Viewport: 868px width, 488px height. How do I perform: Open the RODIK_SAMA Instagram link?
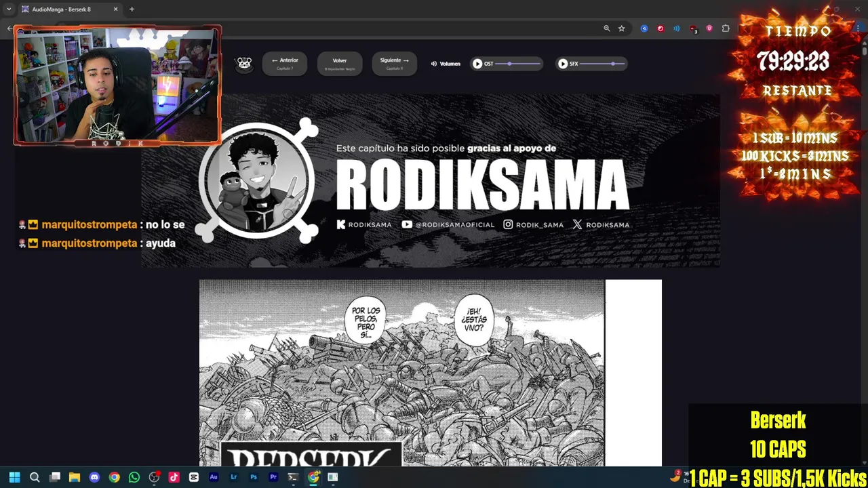(x=533, y=224)
